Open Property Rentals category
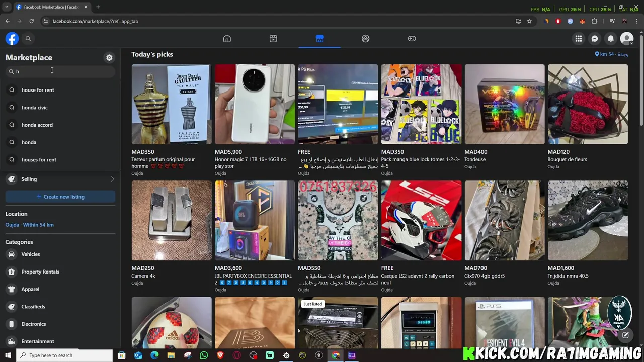644x362 pixels. 60,272
